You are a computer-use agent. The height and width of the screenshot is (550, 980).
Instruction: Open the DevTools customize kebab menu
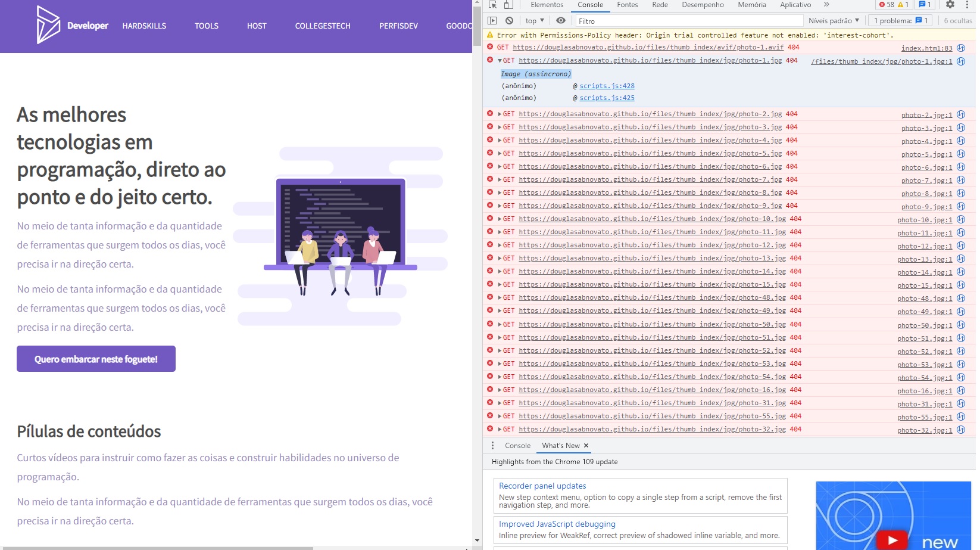click(968, 5)
